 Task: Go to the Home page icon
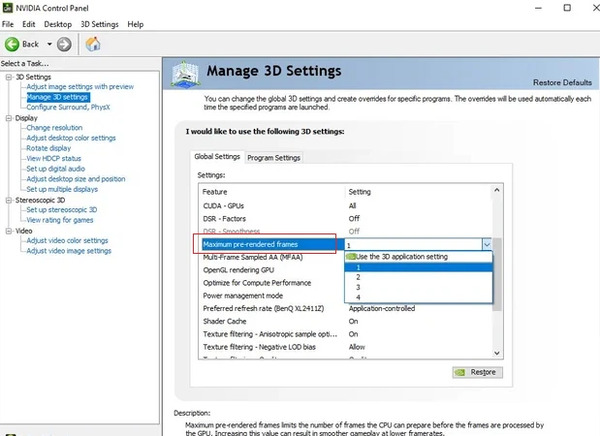(x=93, y=44)
